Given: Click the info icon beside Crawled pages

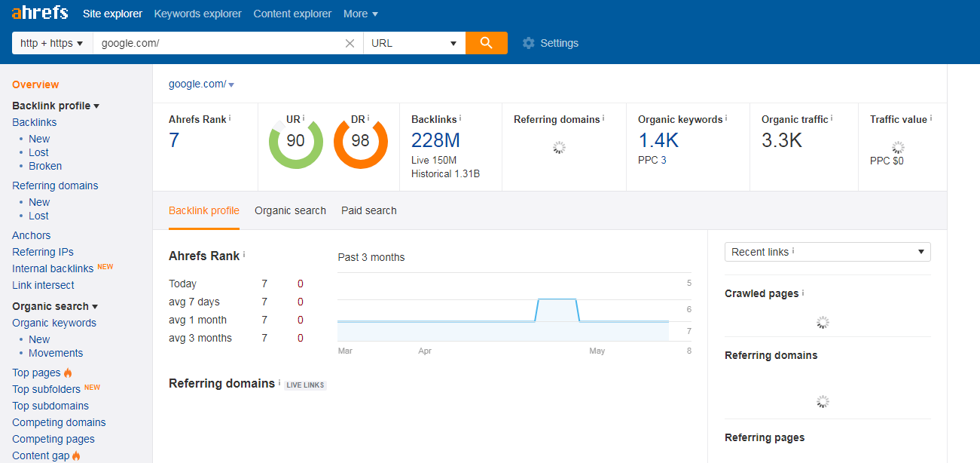Looking at the screenshot, I should (803, 293).
